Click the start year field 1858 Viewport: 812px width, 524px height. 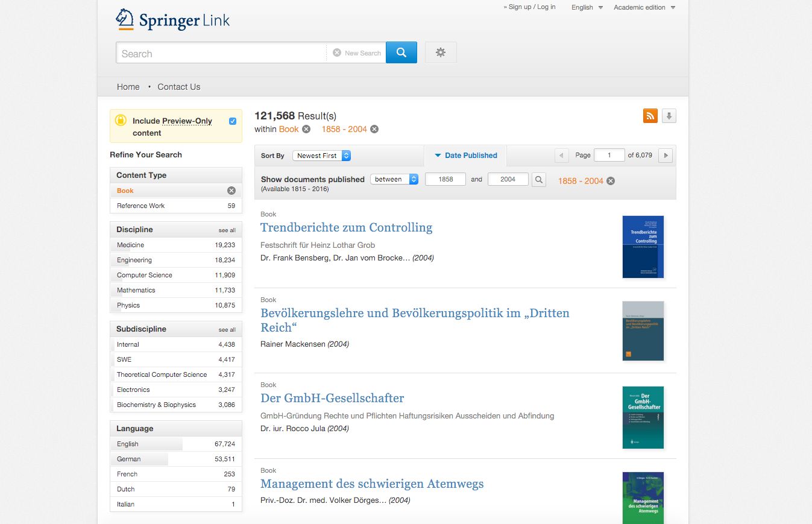pos(445,179)
